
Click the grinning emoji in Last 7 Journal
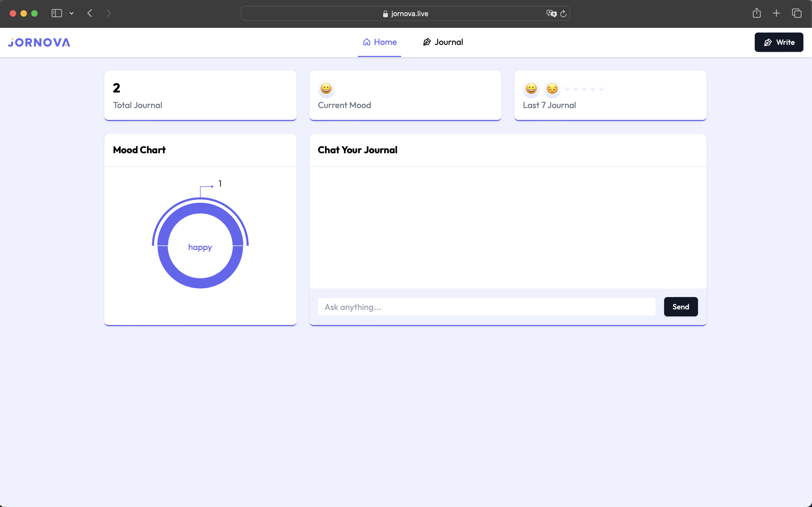pyautogui.click(x=531, y=88)
